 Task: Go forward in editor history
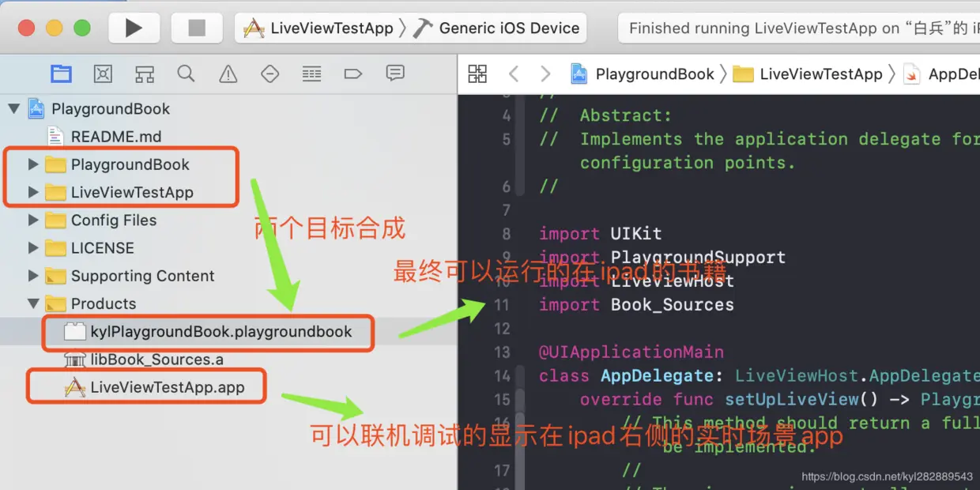click(x=545, y=74)
